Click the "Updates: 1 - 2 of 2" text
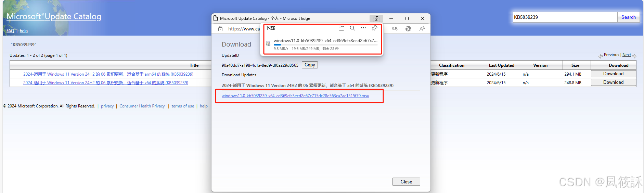Screen dimensions: 644x193 [x=38, y=55]
